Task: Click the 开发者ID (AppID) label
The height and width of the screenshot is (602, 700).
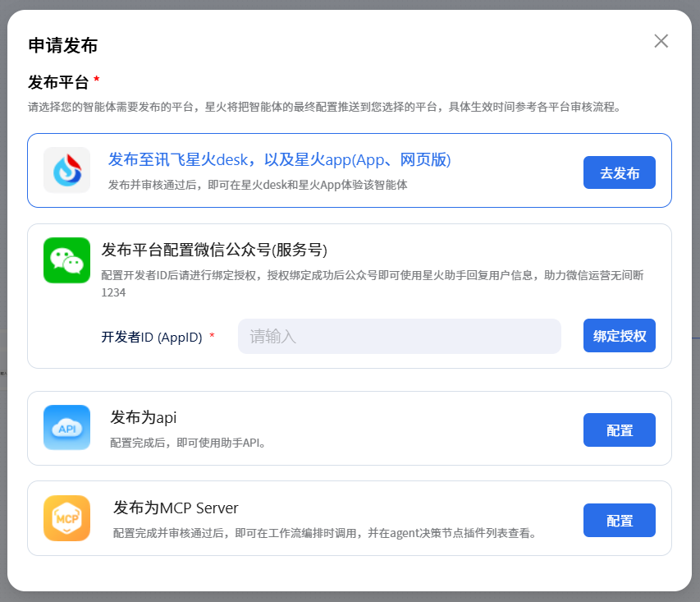Action: click(152, 337)
